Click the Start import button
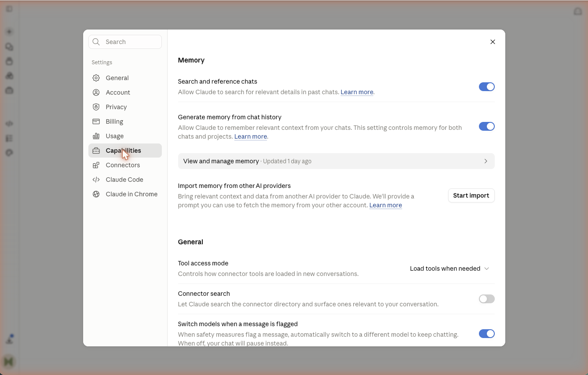Image resolution: width=588 pixels, height=375 pixels. [x=471, y=195]
